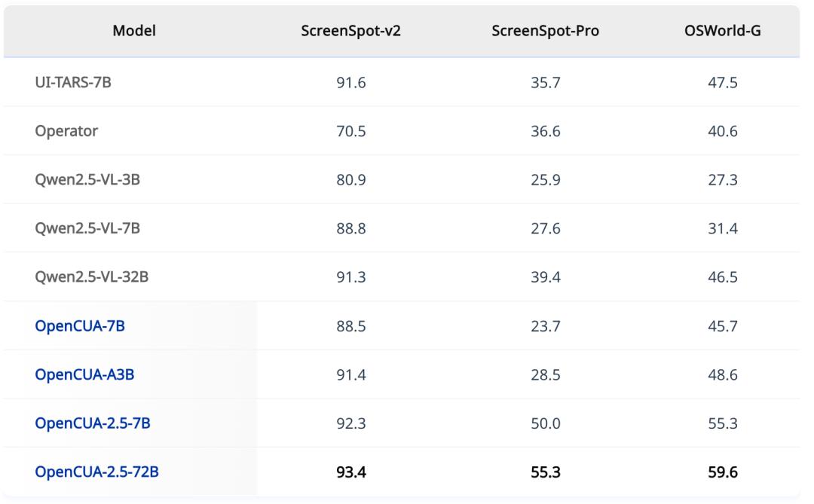Click the 50.0 ScreenSpot-Pro score cell

[x=545, y=423]
